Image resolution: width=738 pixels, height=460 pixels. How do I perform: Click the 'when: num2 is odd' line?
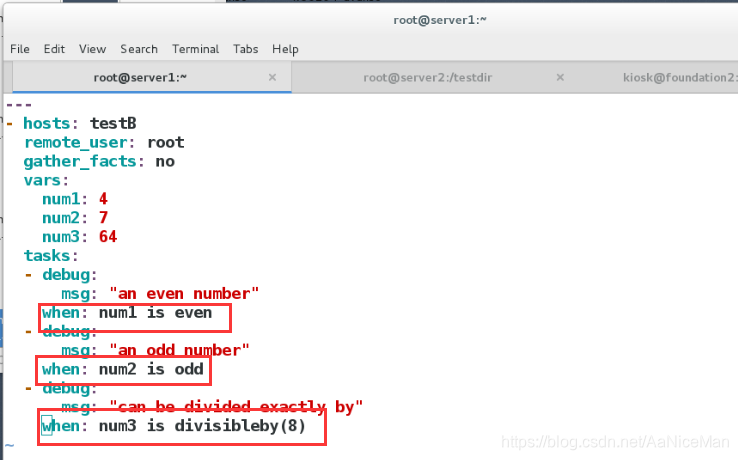[122, 369]
